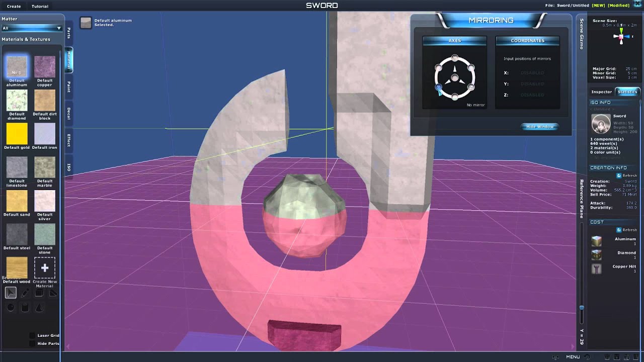Viewport: 644px width, 362px height.
Task: Select the Default iron material swatch
Action: (45, 134)
